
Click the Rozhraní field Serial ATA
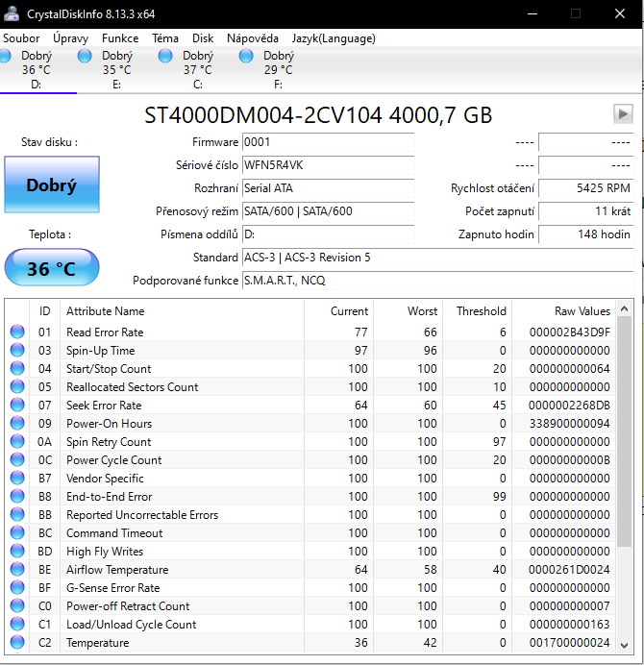(329, 188)
